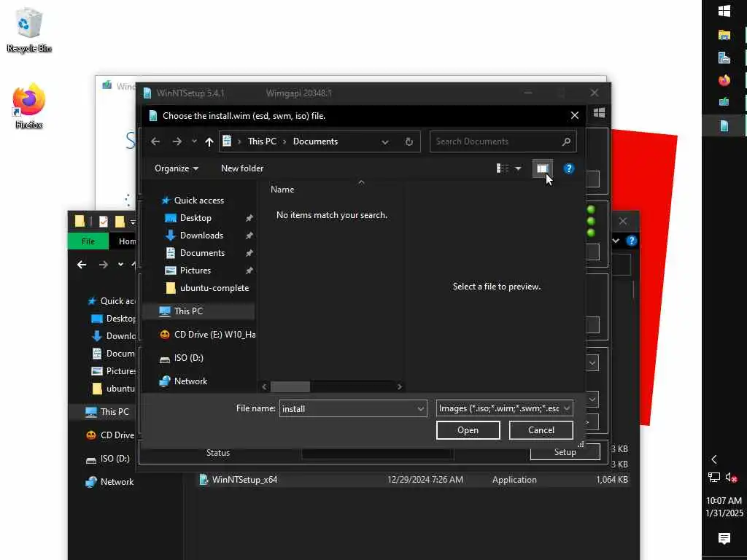Viewport: 747px width, 560px height.
Task: Close the Choose install.wim dialog
Action: (x=575, y=116)
